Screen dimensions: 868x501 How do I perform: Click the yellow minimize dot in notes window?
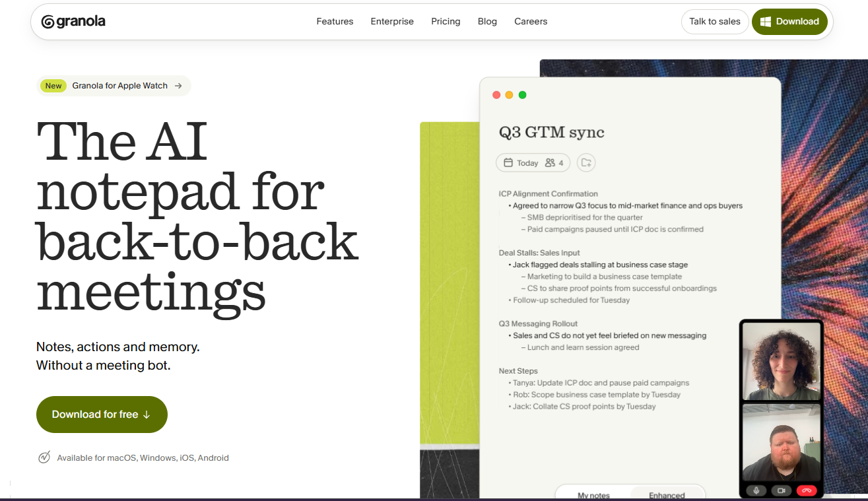click(x=509, y=95)
